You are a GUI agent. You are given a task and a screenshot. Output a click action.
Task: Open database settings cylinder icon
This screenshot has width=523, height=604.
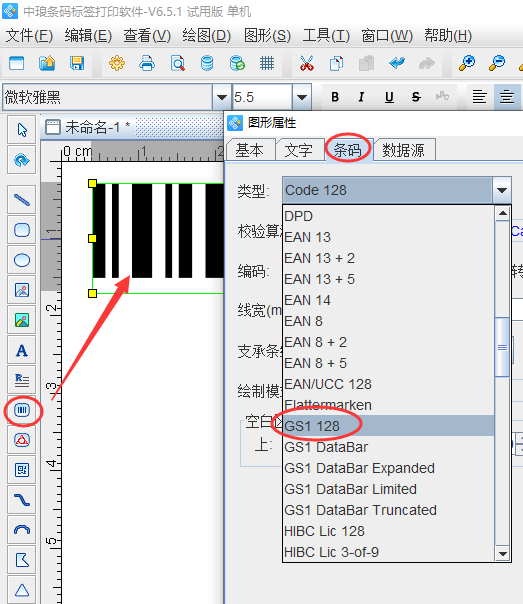pos(207,63)
